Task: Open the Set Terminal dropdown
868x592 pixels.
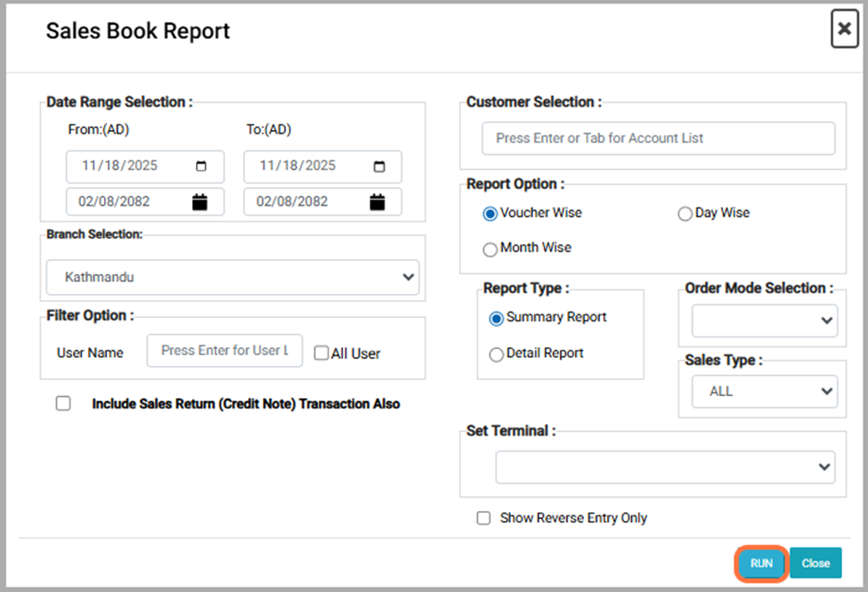Action: click(x=664, y=466)
